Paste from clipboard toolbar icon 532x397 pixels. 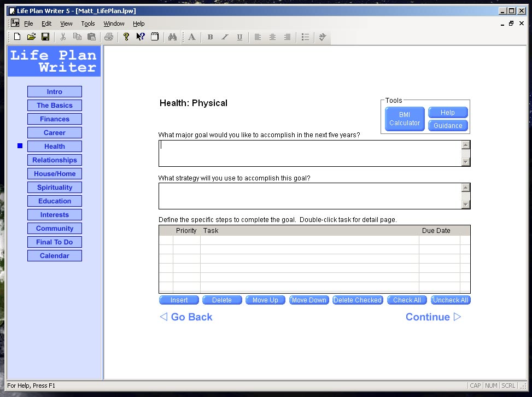point(91,37)
